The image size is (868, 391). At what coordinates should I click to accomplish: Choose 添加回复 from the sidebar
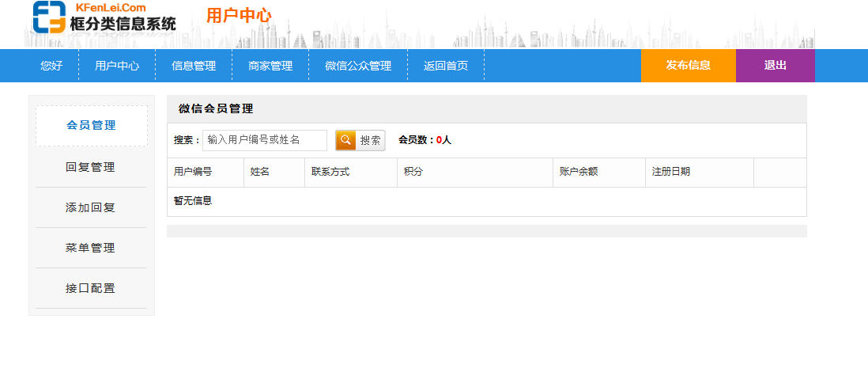(x=91, y=207)
